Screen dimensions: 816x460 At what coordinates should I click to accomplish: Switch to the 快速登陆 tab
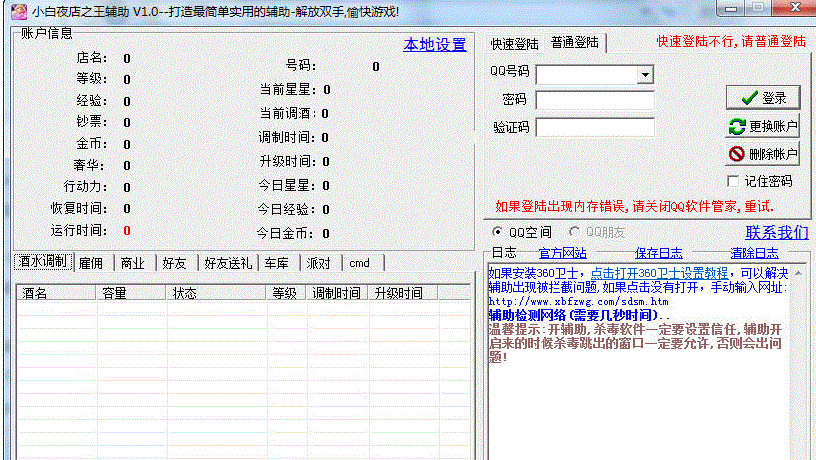point(514,44)
